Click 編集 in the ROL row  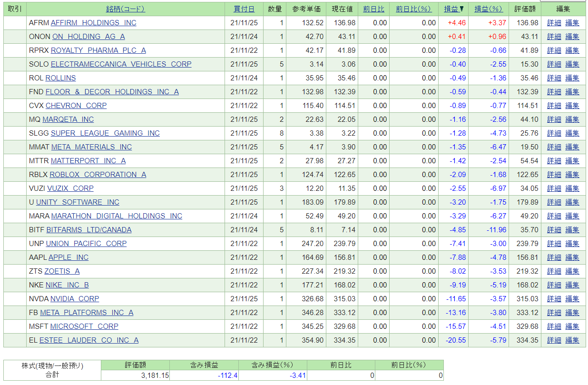coord(572,78)
